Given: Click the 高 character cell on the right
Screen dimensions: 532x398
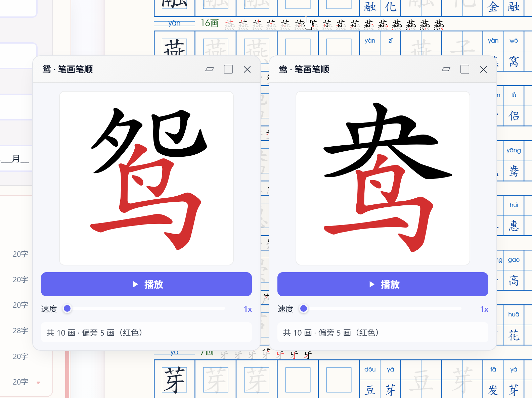Looking at the screenshot, I should (514, 280).
